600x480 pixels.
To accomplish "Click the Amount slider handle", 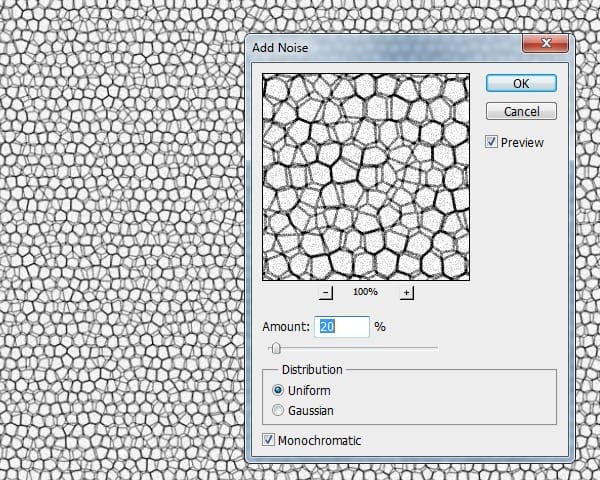I will pyautogui.click(x=275, y=347).
